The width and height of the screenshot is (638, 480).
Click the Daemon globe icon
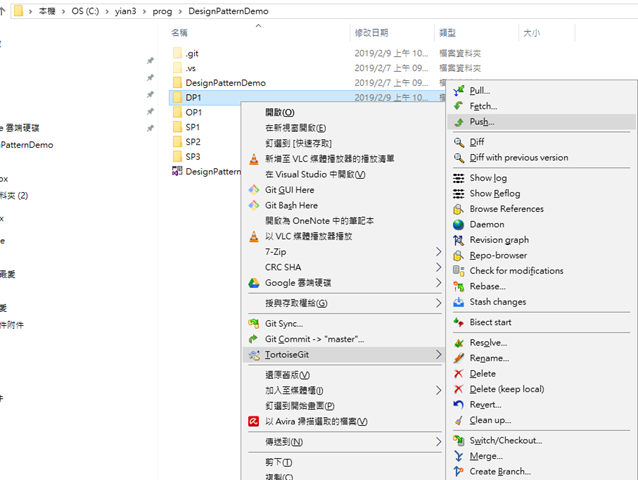coord(459,225)
